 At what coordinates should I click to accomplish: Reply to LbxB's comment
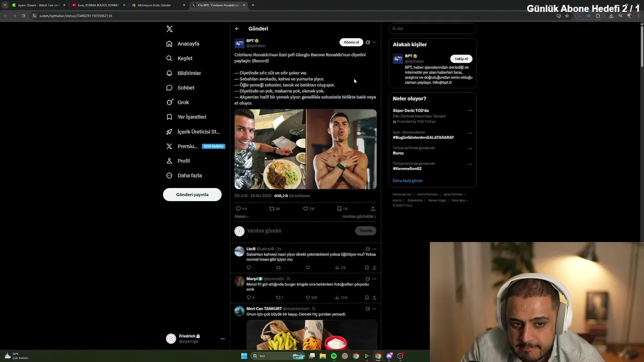click(249, 267)
